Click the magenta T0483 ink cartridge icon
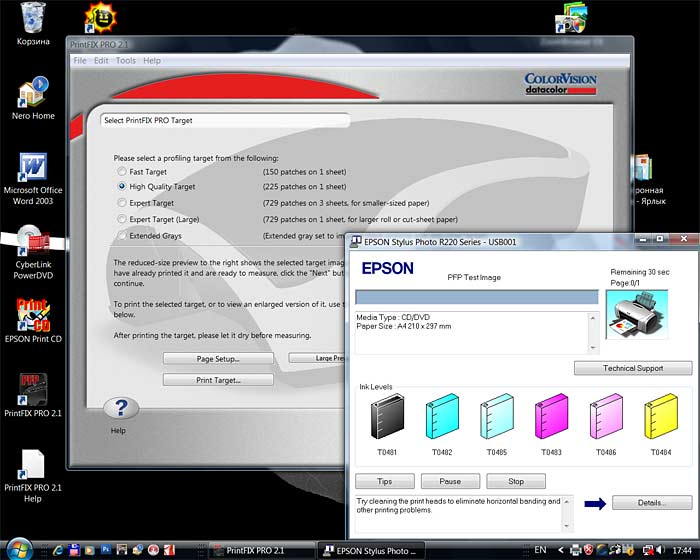 click(551, 416)
